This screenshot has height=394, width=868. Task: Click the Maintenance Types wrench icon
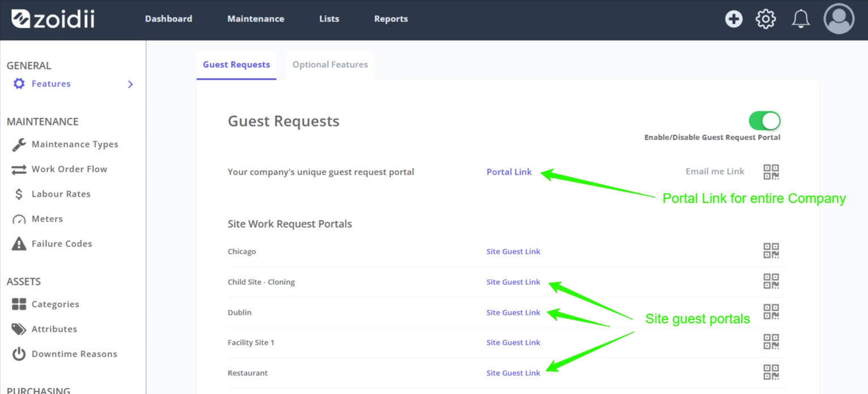click(19, 144)
